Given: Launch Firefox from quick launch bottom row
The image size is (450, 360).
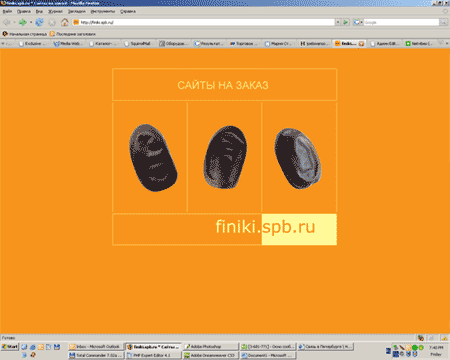Looking at the screenshot, I should pos(33,355).
